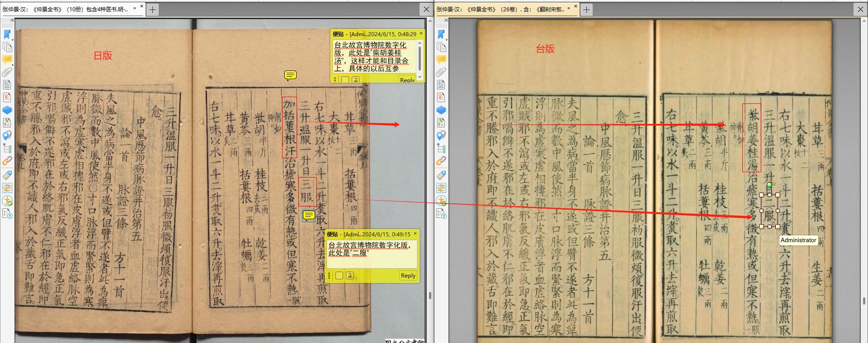This screenshot has width=868, height=343.
Task: Reply to the 0:49:15 sticky note
Action: click(408, 276)
